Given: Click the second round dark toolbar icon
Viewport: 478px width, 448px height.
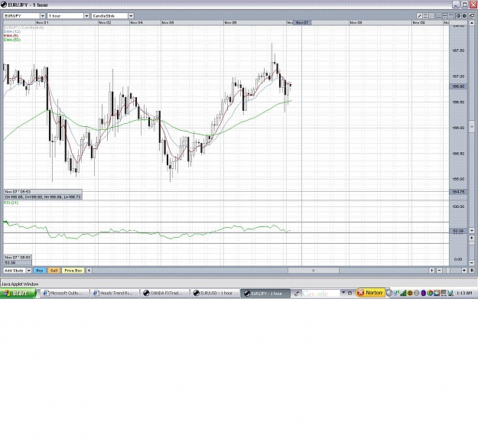Looking at the screenshot, I should [x=464, y=16].
